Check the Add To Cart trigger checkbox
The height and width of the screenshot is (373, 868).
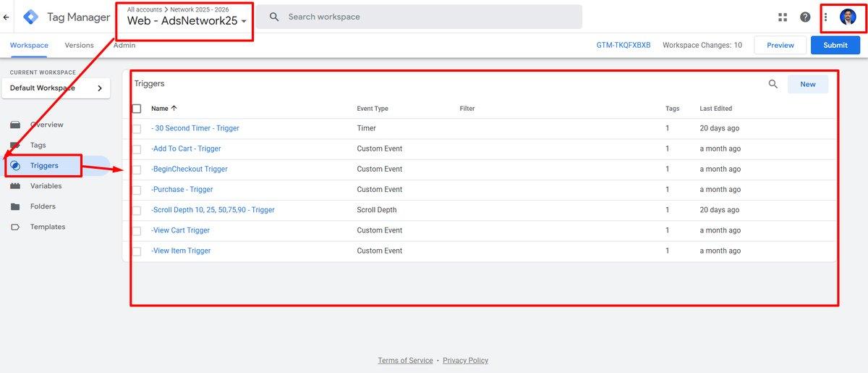137,148
